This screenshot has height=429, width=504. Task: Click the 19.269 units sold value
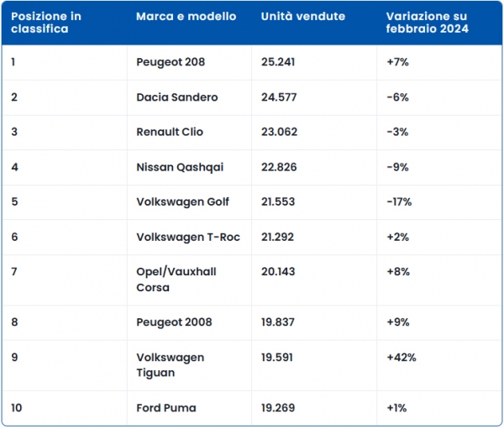[278, 408]
